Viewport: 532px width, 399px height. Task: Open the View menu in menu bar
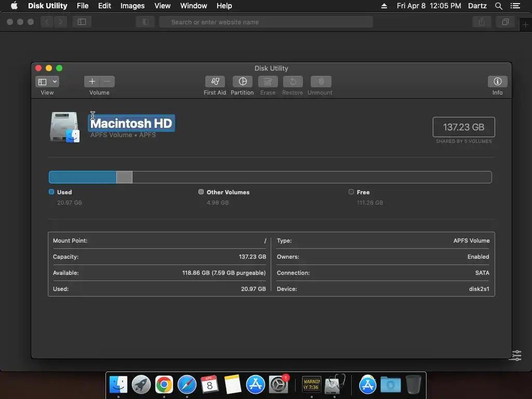pyautogui.click(x=162, y=6)
